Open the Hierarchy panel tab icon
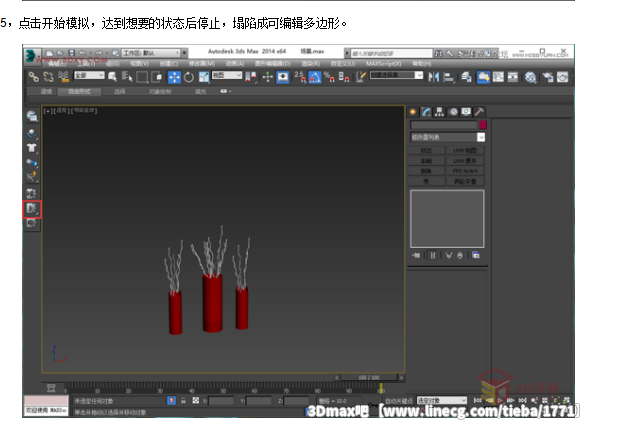This screenshot has width=620, height=430. click(439, 111)
